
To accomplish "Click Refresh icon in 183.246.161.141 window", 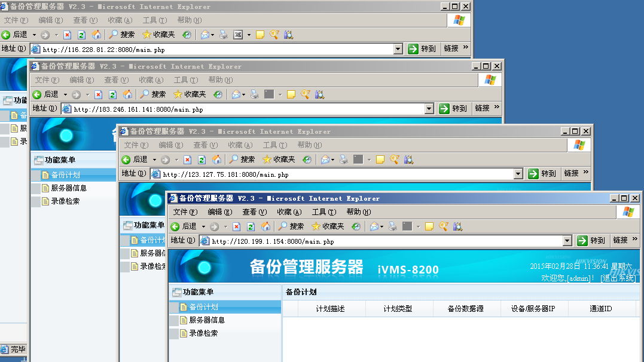I will click(x=112, y=95).
